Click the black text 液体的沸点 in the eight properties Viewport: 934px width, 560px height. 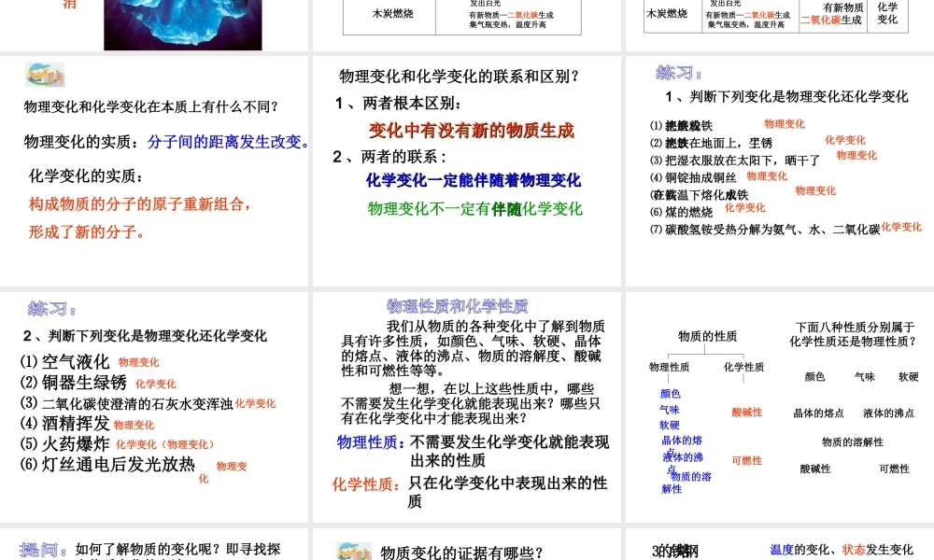point(888,413)
